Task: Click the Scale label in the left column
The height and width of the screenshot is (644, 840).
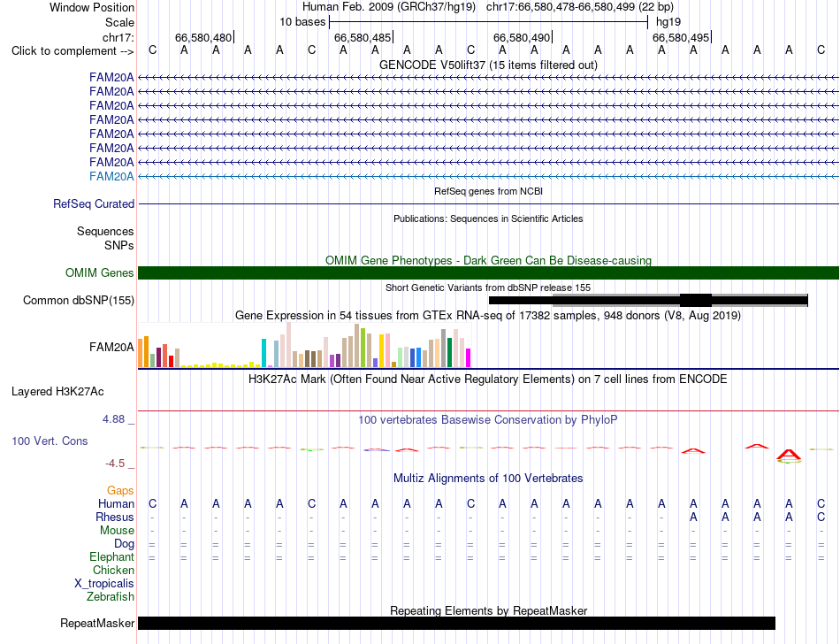Action: point(119,22)
